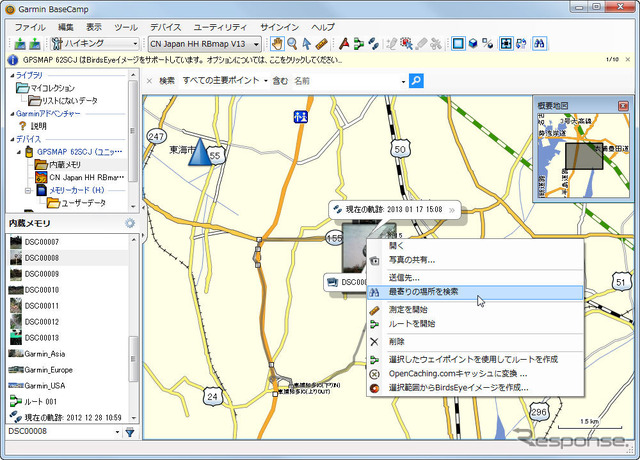Choose 最寄りの場所を検索 in context menu
This screenshot has height=460, width=640.
click(x=475, y=292)
